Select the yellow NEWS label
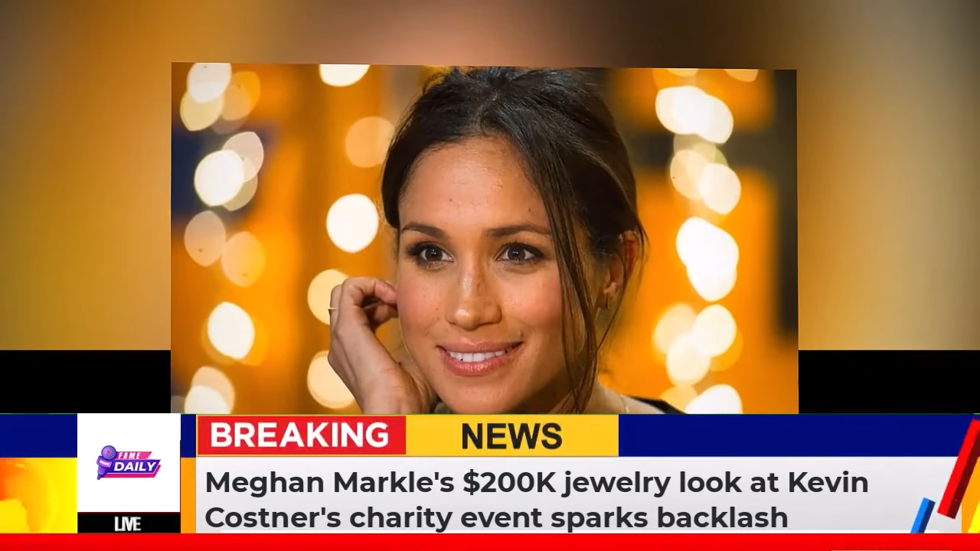This screenshot has height=551, width=980. (511, 435)
